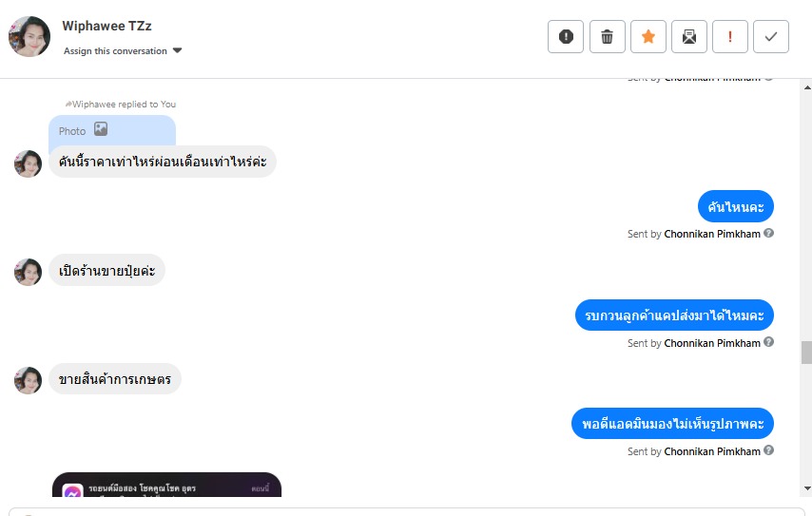812x516 pixels.
Task: Mark conversation as unread envelope icon
Action: 688,37
